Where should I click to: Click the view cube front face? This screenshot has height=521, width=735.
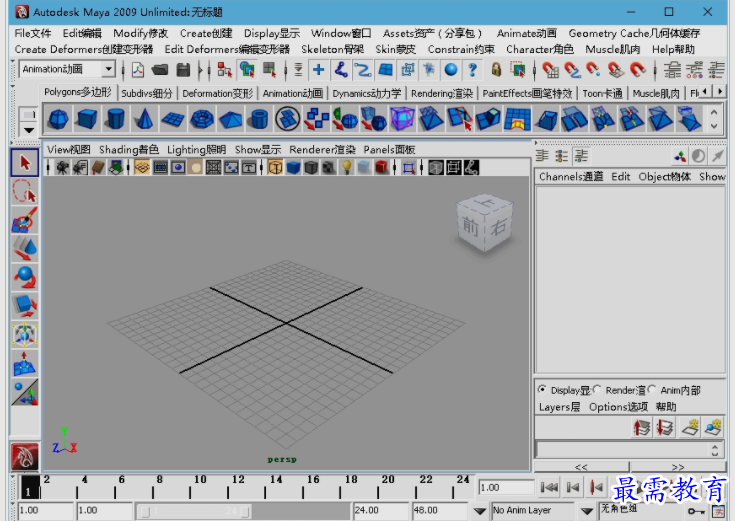tap(470, 227)
